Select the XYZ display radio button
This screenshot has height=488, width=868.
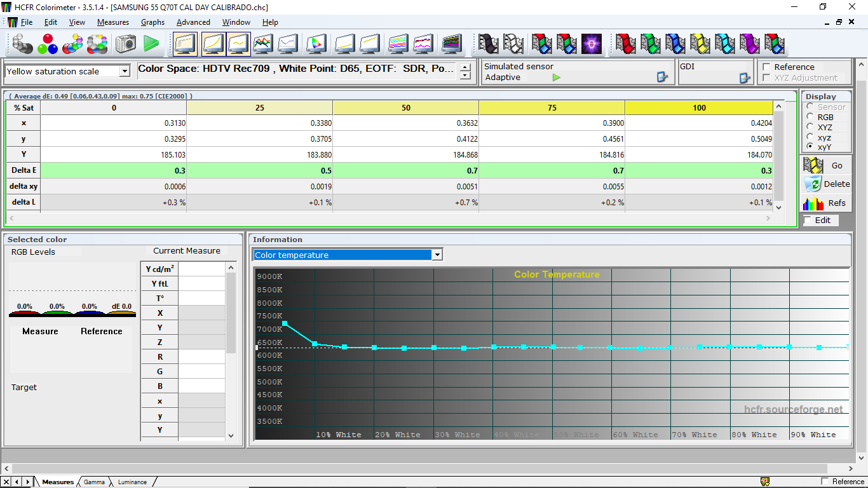tap(810, 127)
